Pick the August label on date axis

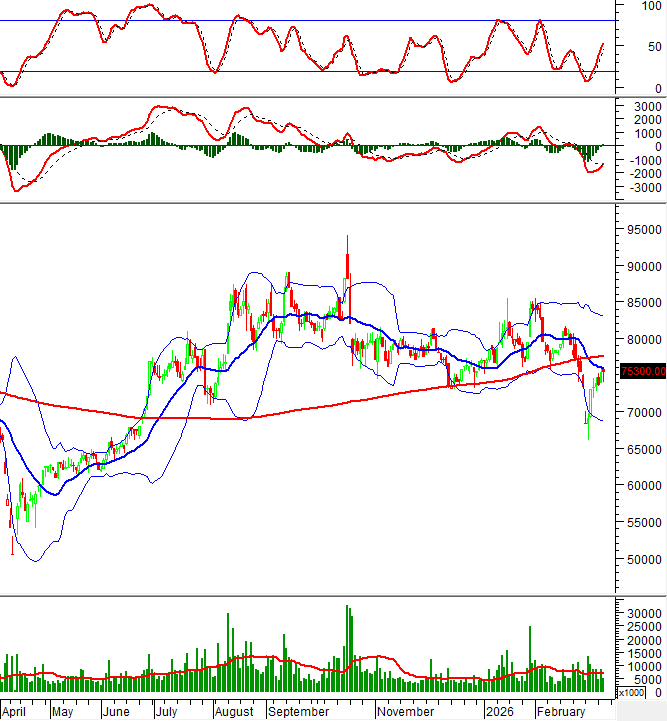point(234,712)
